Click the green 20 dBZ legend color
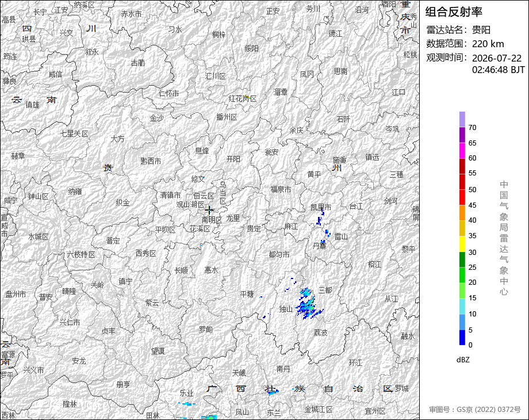The image size is (529, 420). click(x=462, y=275)
